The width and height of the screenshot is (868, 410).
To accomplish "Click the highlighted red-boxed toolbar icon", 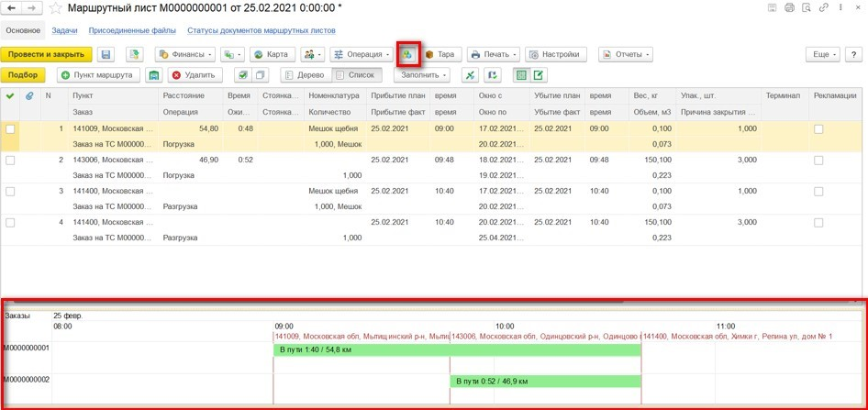I will 407,55.
